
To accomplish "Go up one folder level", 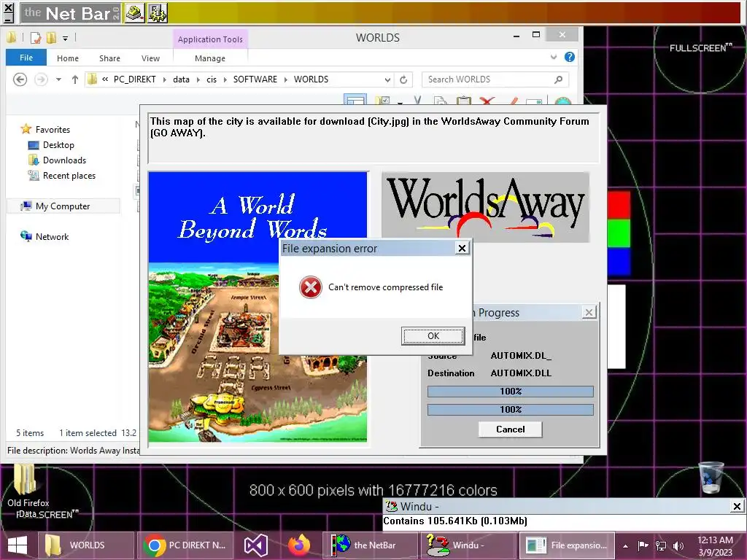I will 75,79.
